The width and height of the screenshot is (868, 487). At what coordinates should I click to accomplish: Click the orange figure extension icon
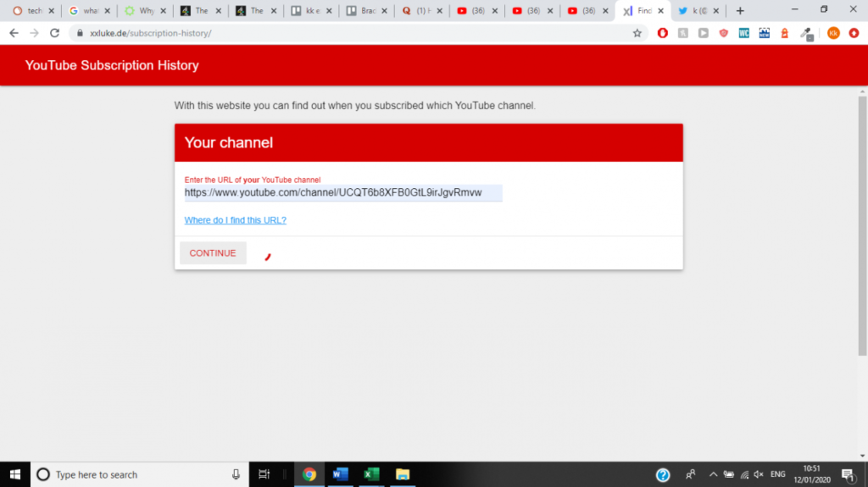[784, 33]
